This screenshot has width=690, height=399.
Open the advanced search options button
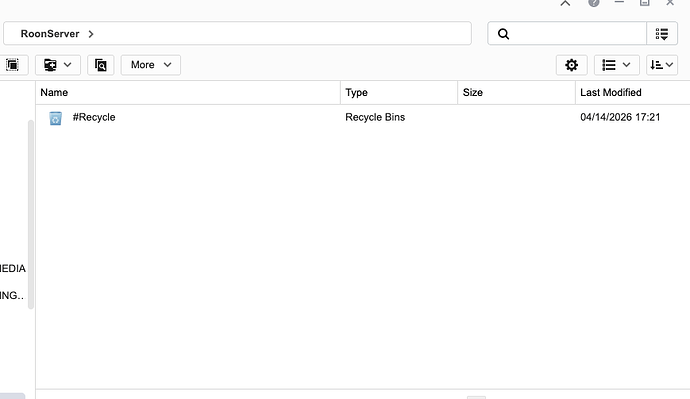[x=662, y=33]
